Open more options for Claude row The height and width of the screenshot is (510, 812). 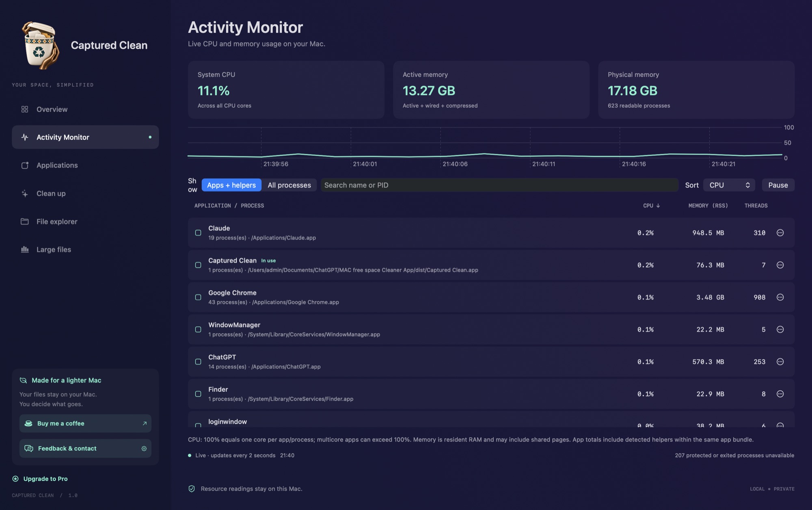point(780,233)
